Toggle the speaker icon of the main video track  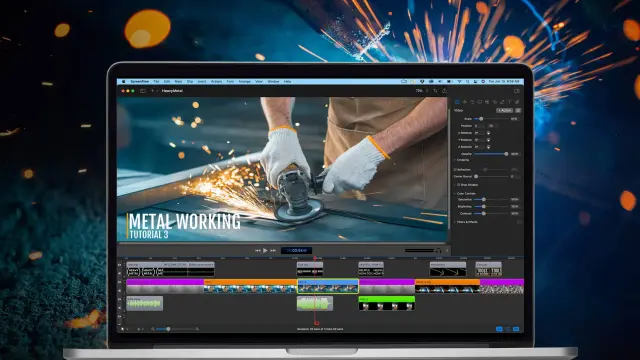[120, 290]
